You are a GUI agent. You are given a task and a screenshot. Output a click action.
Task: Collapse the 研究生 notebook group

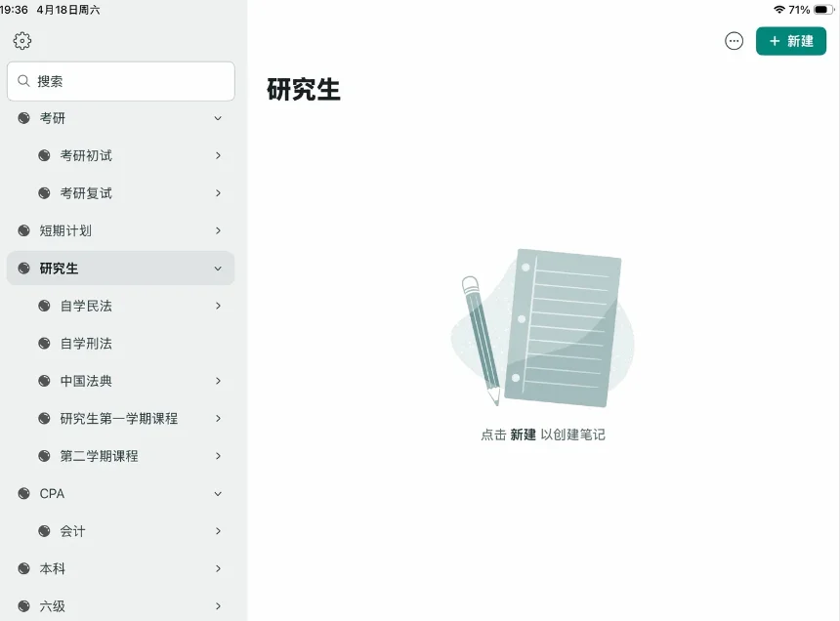coord(218,269)
